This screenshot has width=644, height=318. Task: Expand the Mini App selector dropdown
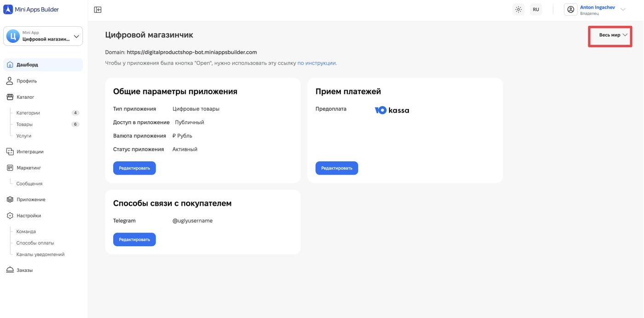76,36
